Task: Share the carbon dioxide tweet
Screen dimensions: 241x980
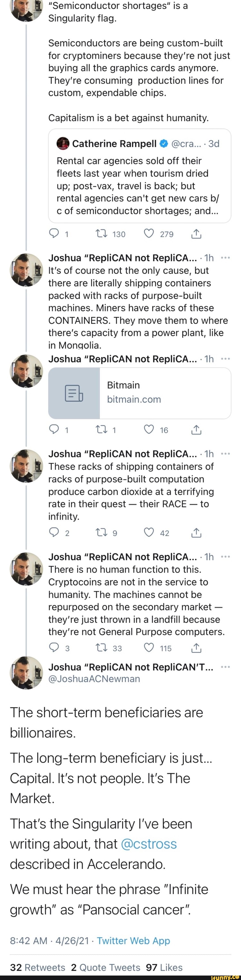Action: coord(196,533)
